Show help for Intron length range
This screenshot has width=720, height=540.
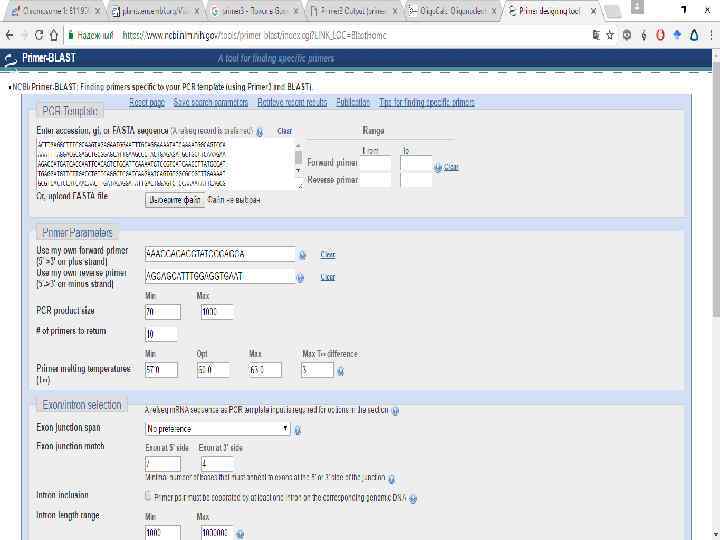[x=240, y=534]
